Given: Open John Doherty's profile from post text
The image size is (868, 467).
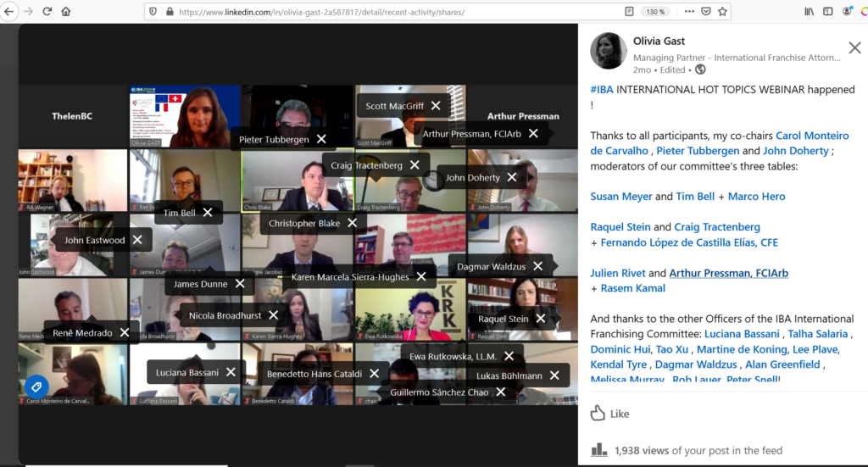Looking at the screenshot, I should click(x=795, y=151).
